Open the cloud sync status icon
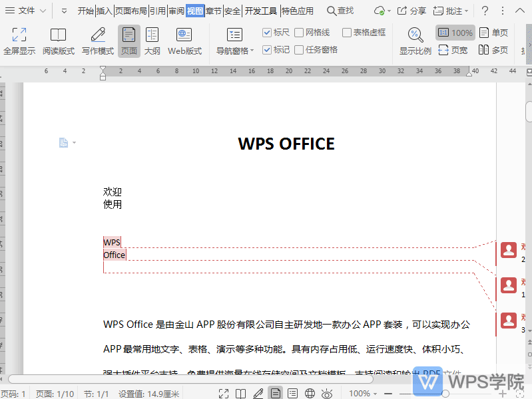This screenshot has height=399, width=532. pyautogui.click(x=380, y=11)
